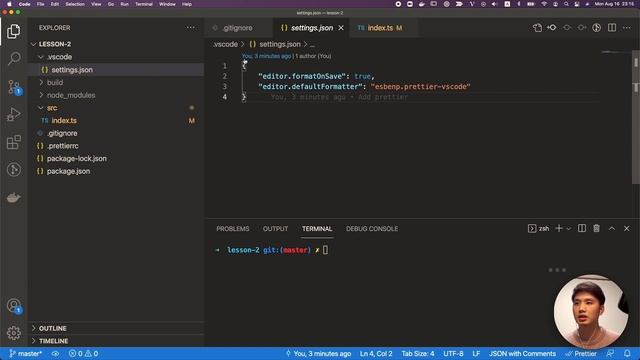Open Explorer more actions ellipsis

pyautogui.click(x=191, y=28)
